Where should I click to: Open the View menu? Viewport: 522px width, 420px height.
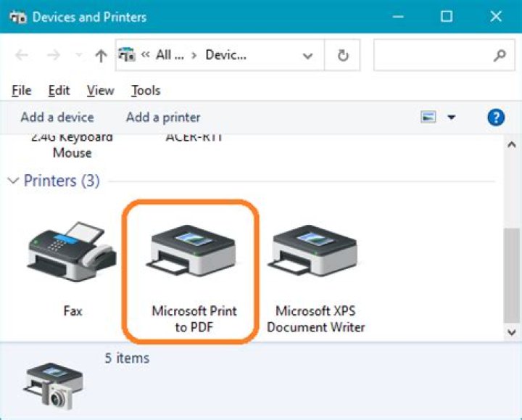point(101,90)
